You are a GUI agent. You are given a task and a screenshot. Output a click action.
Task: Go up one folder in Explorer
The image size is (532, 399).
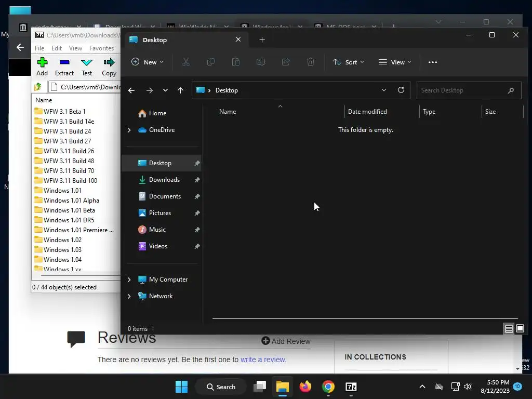click(180, 90)
